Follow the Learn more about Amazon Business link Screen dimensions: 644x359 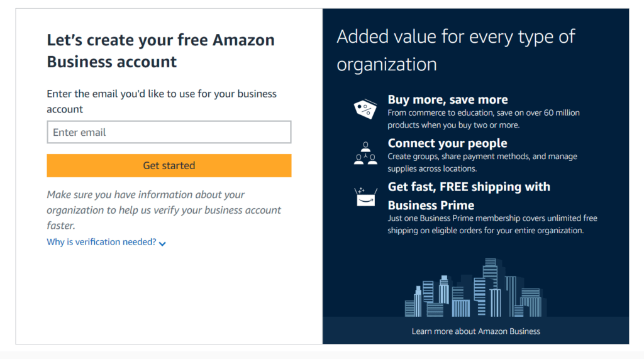pyautogui.click(x=475, y=331)
